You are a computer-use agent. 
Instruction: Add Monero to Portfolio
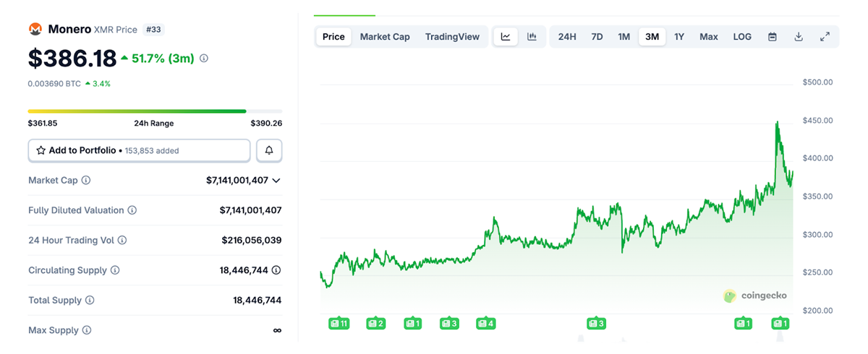139,150
